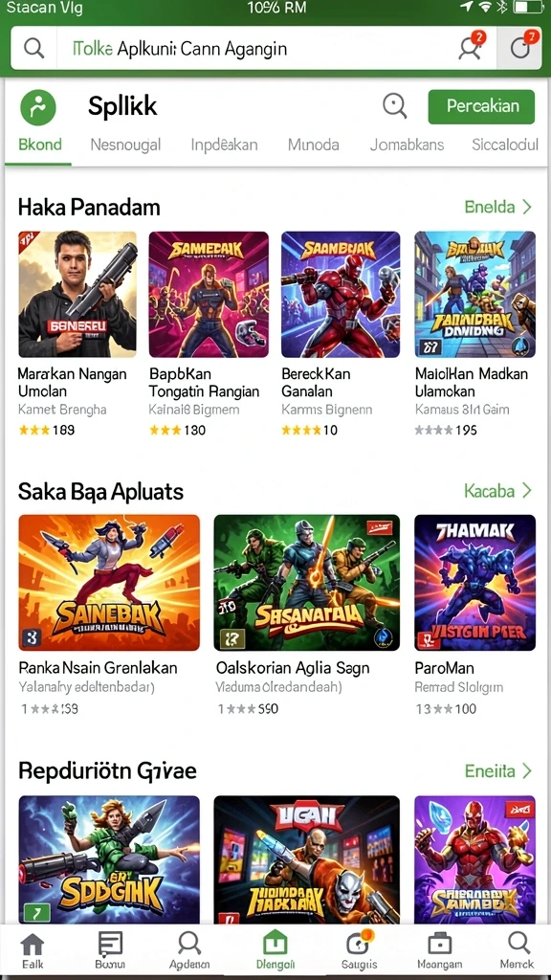551x980 pixels.
Task: Open the notification icon with the 7 badge
Action: coord(521,46)
